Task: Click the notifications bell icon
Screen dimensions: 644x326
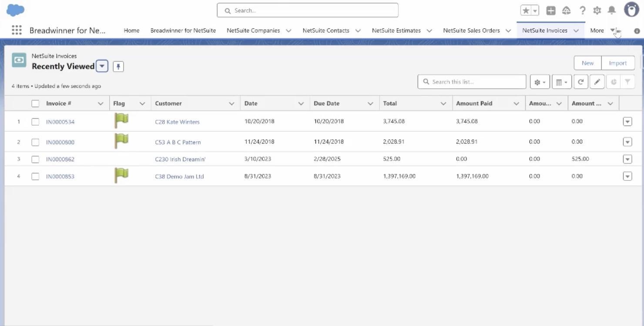Action: [611, 10]
